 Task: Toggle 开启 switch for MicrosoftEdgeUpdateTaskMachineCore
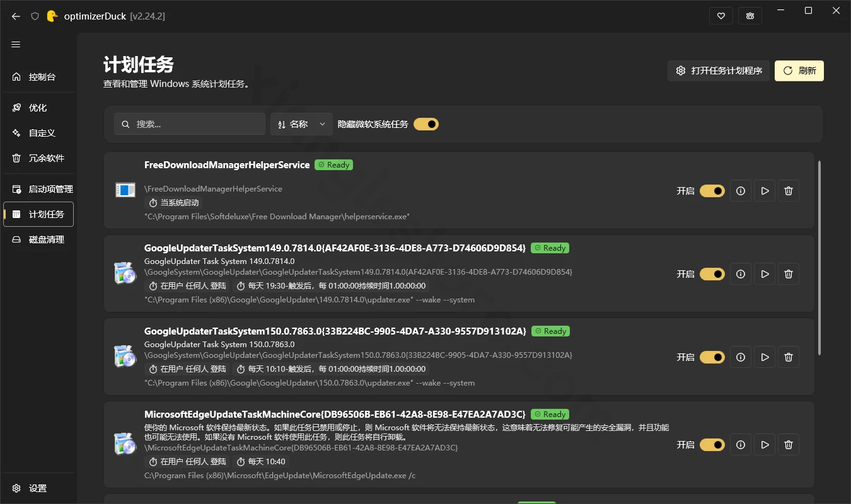(x=712, y=445)
